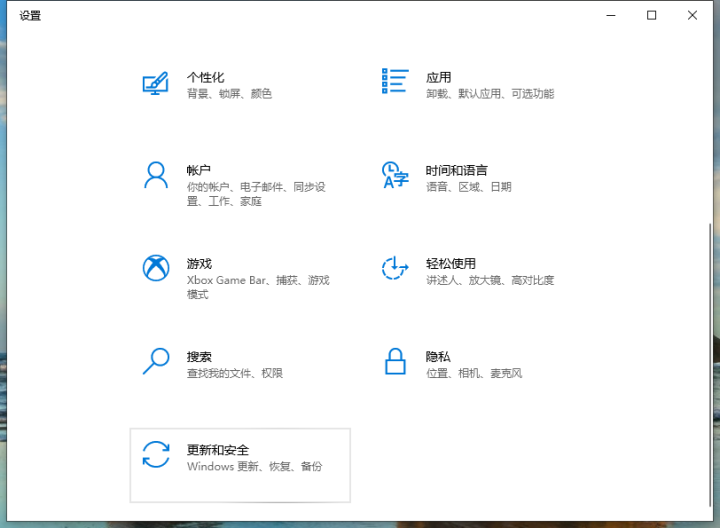Screen dimensions: 720x528
Task: Click the vertical scrollbar thumb
Action: 710,365
